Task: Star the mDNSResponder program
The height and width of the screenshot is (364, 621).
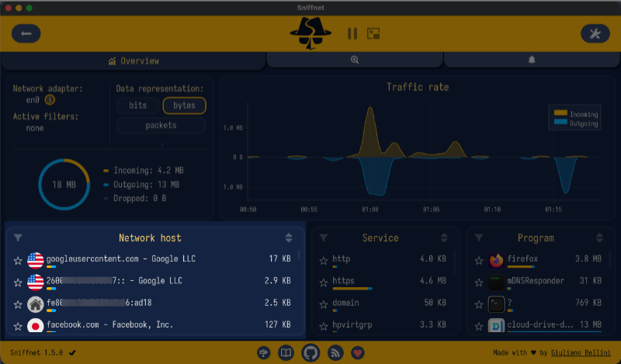Action: tap(479, 283)
